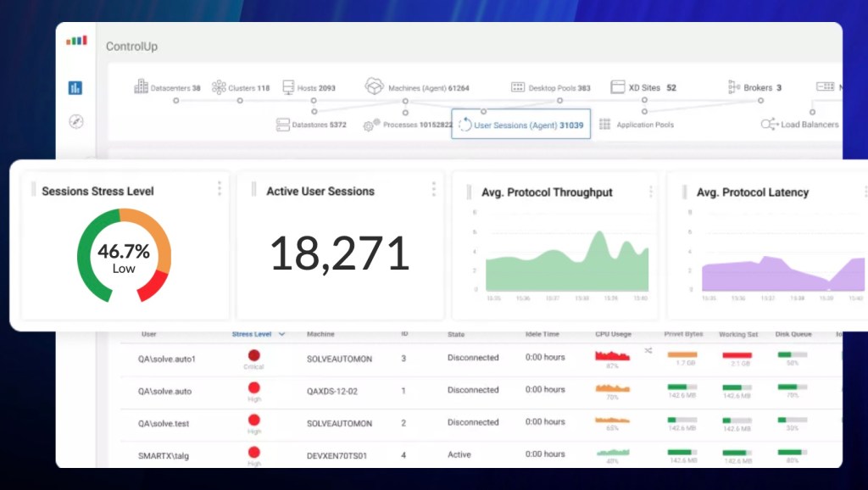Click the CPU usage sparkline for SMARTX\talg

pyautogui.click(x=613, y=453)
